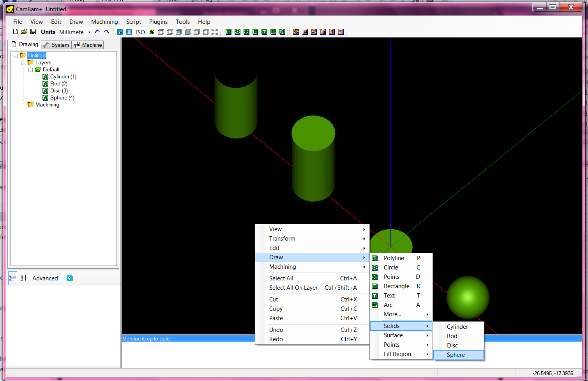Expand the More... draw submenu
588x381 pixels.
[401, 314]
